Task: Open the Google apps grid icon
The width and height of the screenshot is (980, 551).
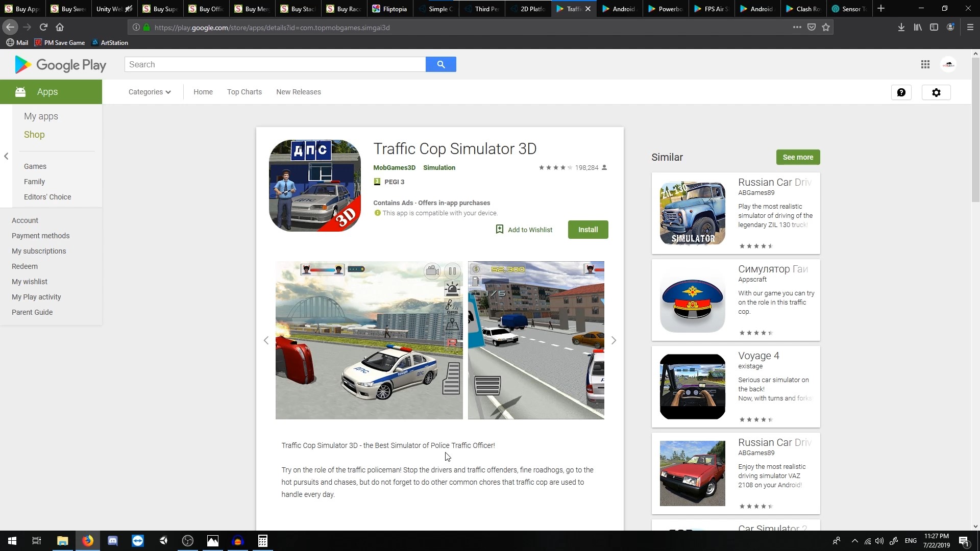Action: click(x=925, y=64)
